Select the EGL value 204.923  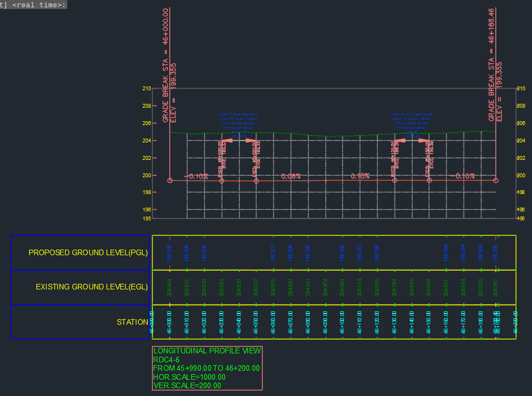(256, 288)
